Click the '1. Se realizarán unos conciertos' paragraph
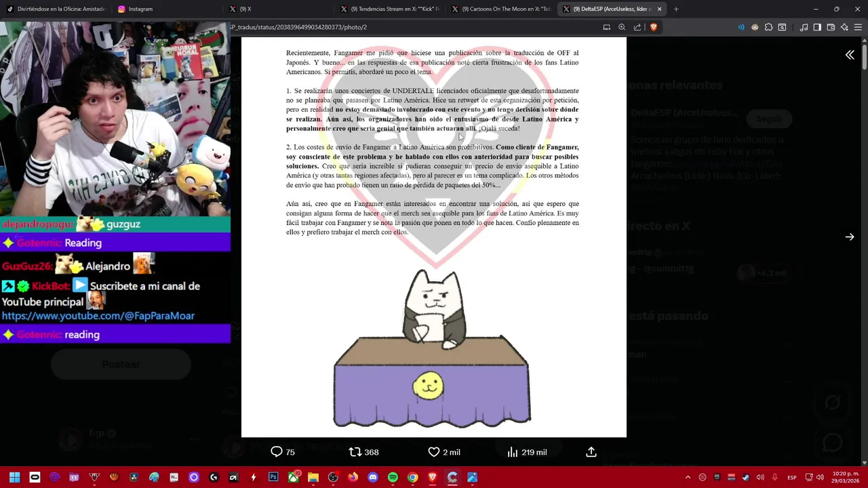The image size is (868, 488). pyautogui.click(x=433, y=109)
